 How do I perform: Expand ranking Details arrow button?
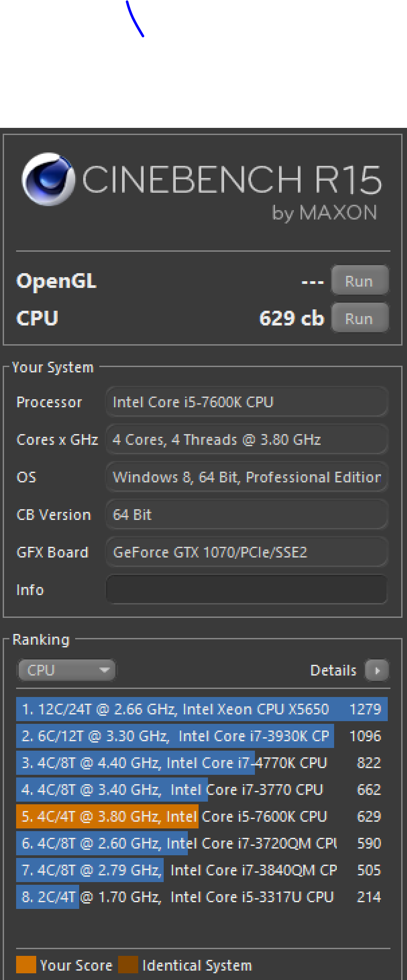[x=377, y=670]
